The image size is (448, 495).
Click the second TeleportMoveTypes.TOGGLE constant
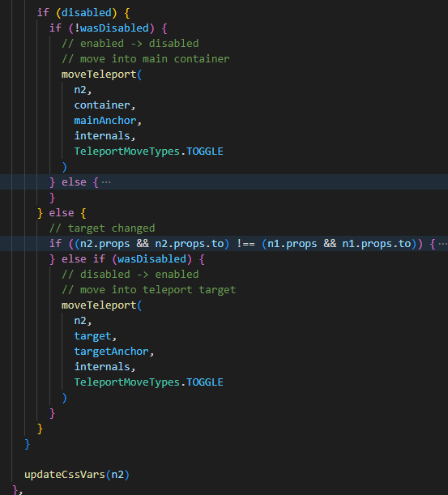149,382
